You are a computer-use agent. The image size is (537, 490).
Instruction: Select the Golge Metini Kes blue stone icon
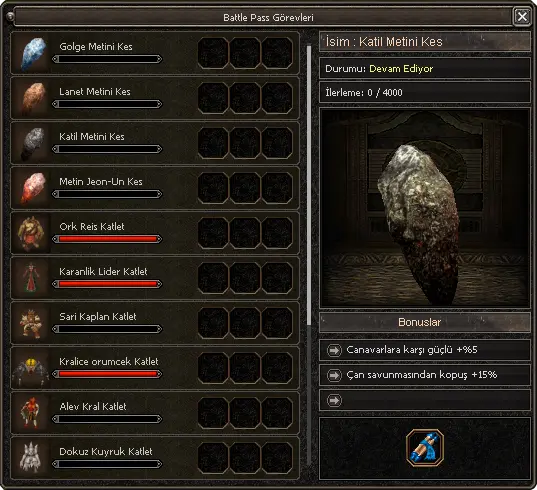33,53
